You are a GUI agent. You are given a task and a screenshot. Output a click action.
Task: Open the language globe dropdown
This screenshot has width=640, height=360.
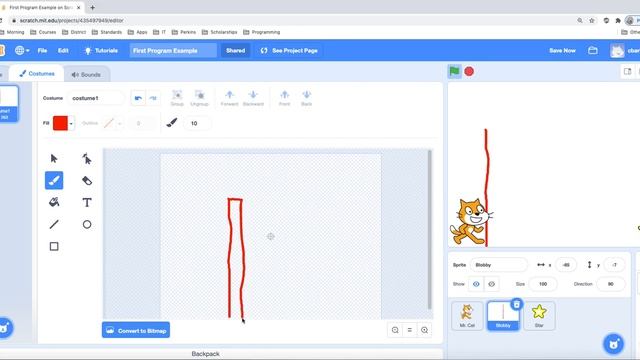tap(22, 50)
